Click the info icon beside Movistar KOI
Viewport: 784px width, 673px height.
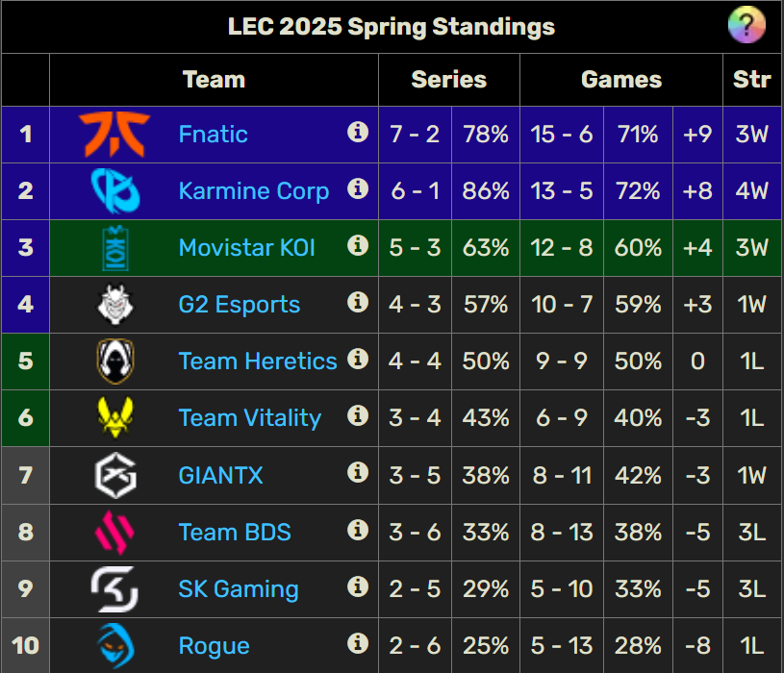(x=358, y=246)
